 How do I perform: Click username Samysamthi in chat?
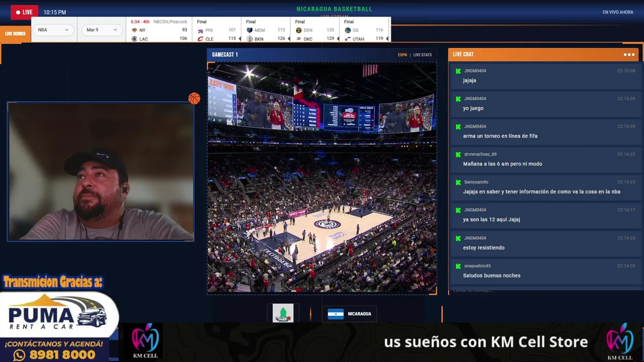476,182
